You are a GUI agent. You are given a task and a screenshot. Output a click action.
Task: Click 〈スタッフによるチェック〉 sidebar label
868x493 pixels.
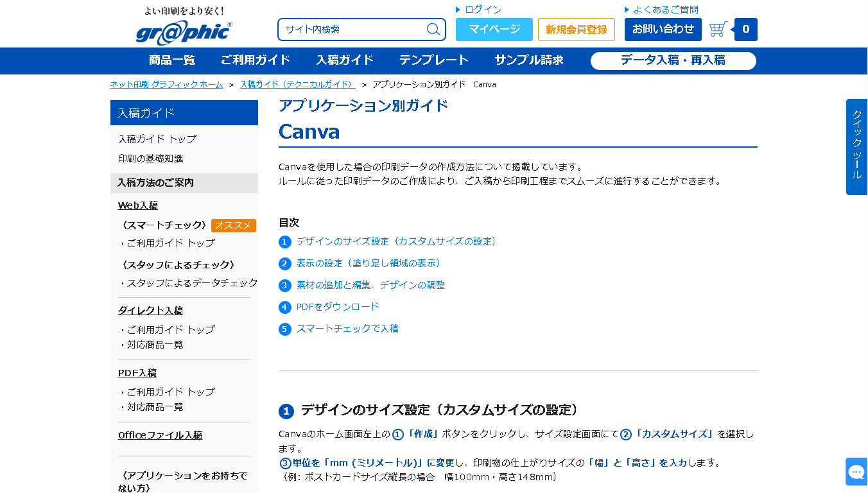(178, 265)
